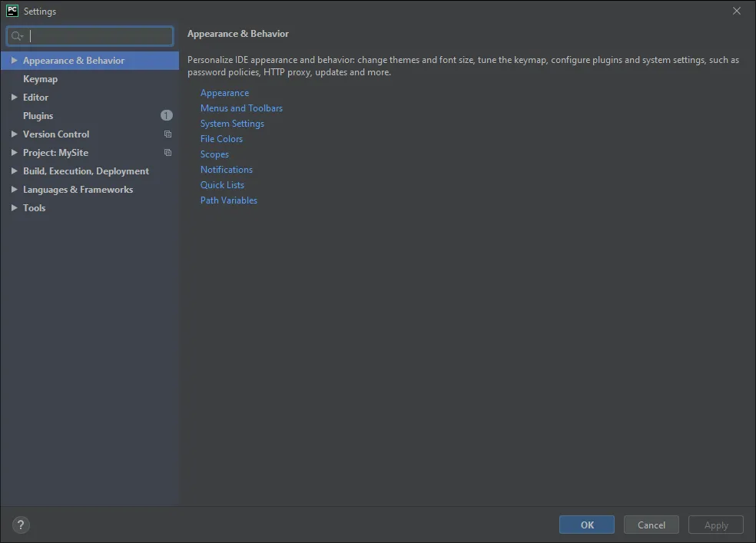Expand the Tools settings arrow
Viewport: 756px width, 543px height.
pyautogui.click(x=14, y=208)
